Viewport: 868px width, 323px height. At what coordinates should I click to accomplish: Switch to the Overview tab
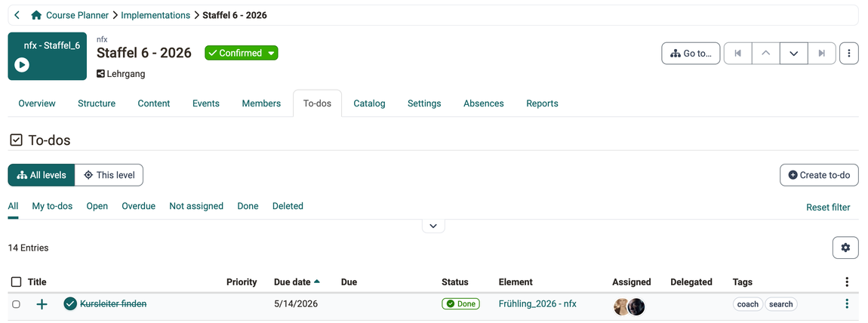click(x=37, y=103)
